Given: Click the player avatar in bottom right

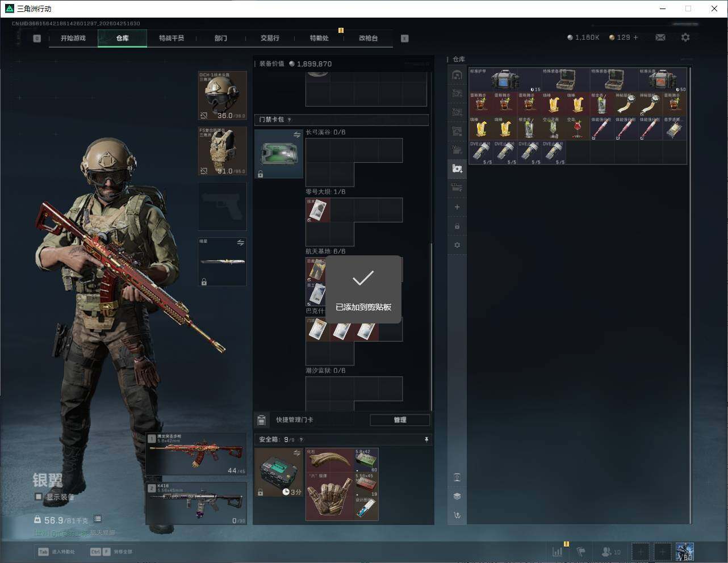Looking at the screenshot, I should click(x=684, y=551).
